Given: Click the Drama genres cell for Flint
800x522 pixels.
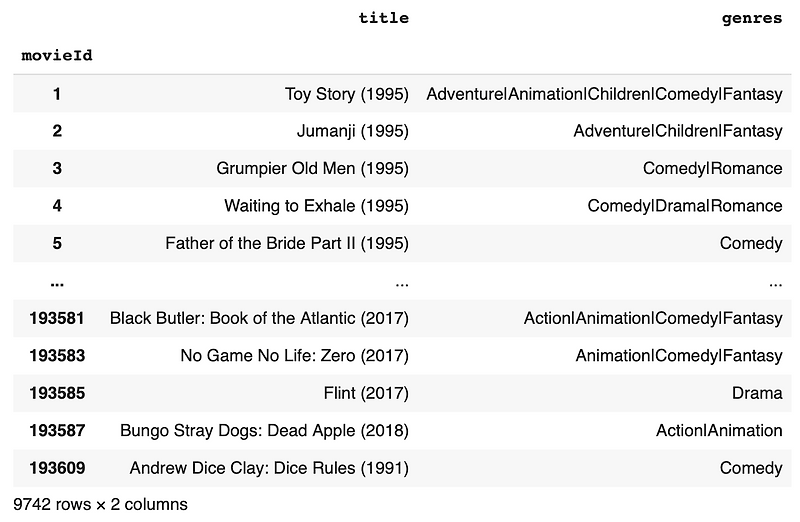Looking at the screenshot, I should tap(757, 393).
